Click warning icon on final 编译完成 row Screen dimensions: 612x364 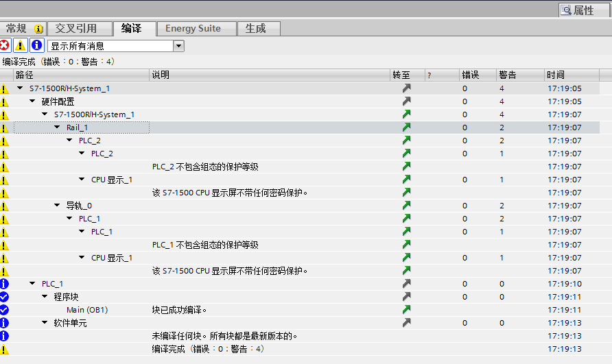pos(4,349)
